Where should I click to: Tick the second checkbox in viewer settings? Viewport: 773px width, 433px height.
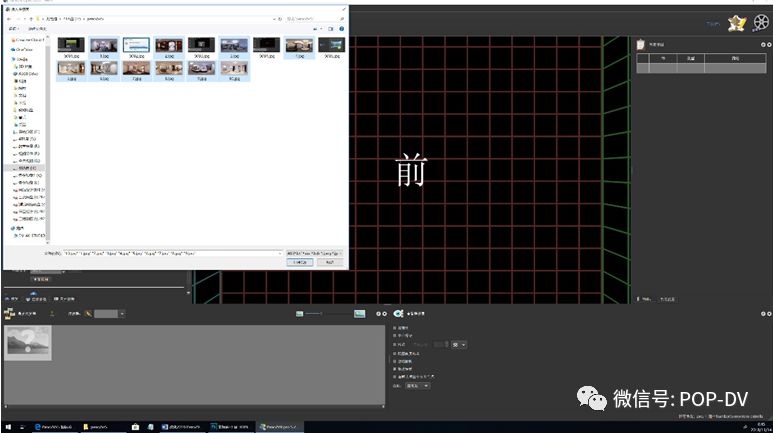coord(394,335)
